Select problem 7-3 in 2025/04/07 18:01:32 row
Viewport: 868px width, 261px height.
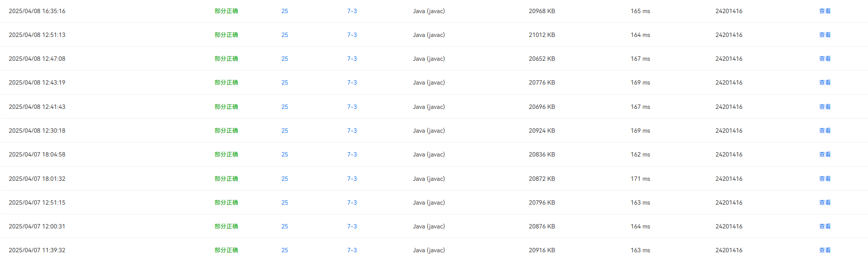coord(352,179)
